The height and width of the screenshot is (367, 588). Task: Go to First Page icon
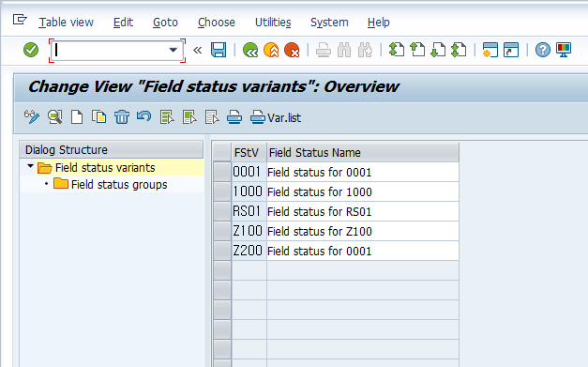click(397, 50)
